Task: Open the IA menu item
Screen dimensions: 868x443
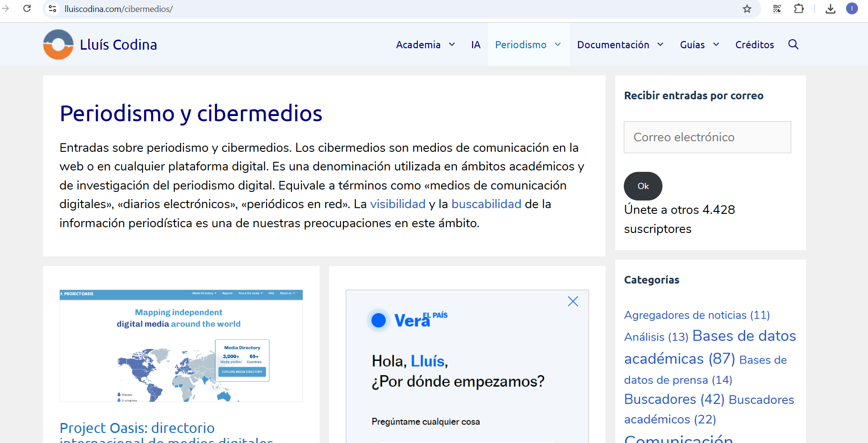Action: pos(475,44)
